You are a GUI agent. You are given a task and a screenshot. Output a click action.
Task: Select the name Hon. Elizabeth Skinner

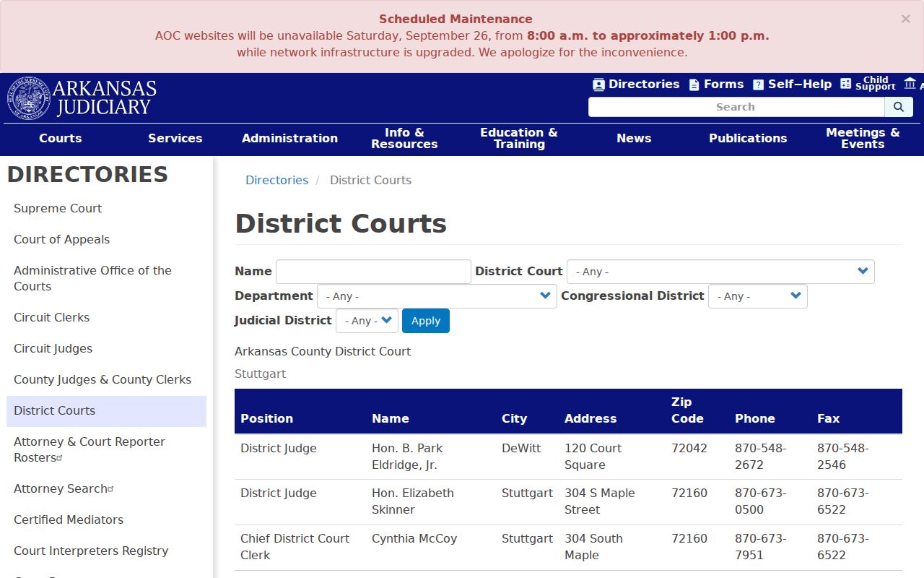tap(413, 501)
